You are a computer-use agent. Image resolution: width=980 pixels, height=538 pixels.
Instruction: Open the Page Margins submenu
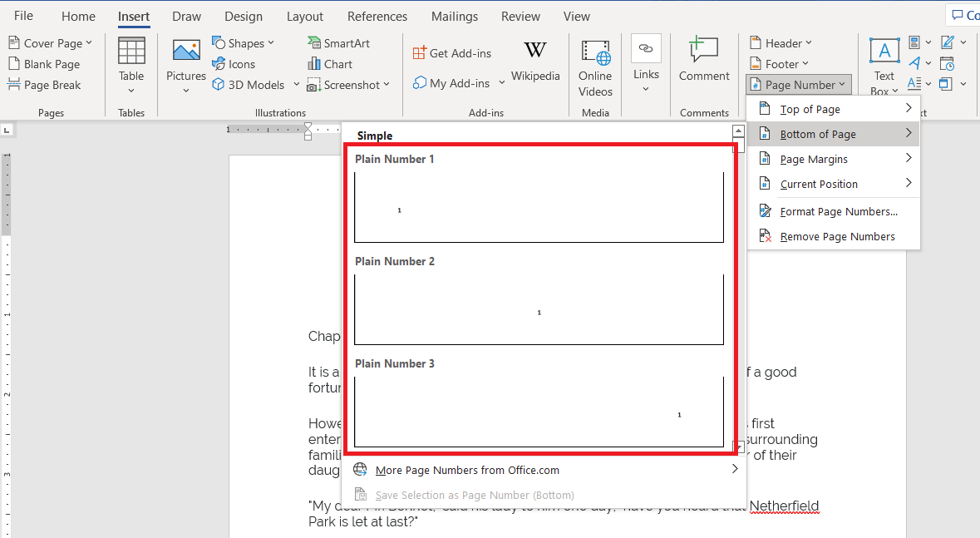click(x=833, y=159)
